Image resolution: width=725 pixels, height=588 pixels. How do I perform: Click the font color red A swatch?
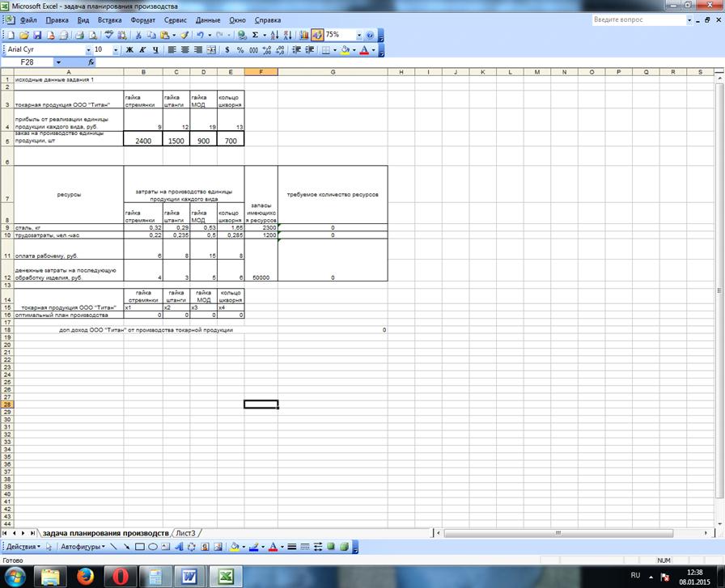[x=363, y=50]
